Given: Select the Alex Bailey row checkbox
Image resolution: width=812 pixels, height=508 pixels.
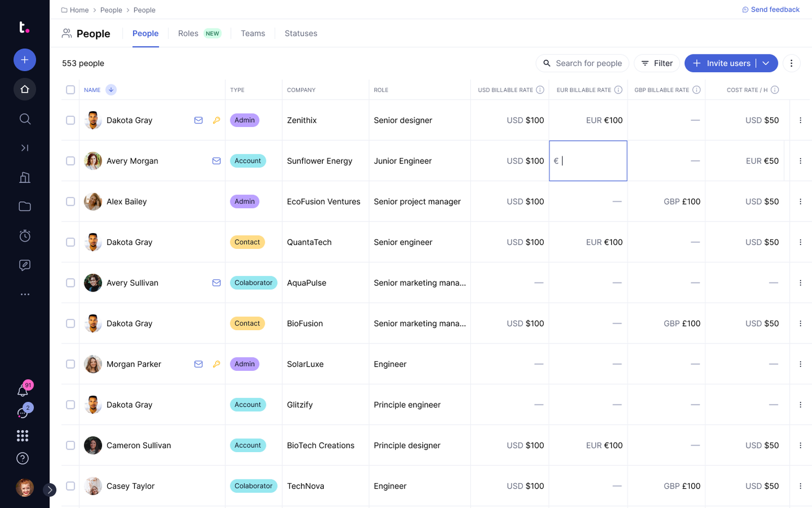Looking at the screenshot, I should pos(71,202).
